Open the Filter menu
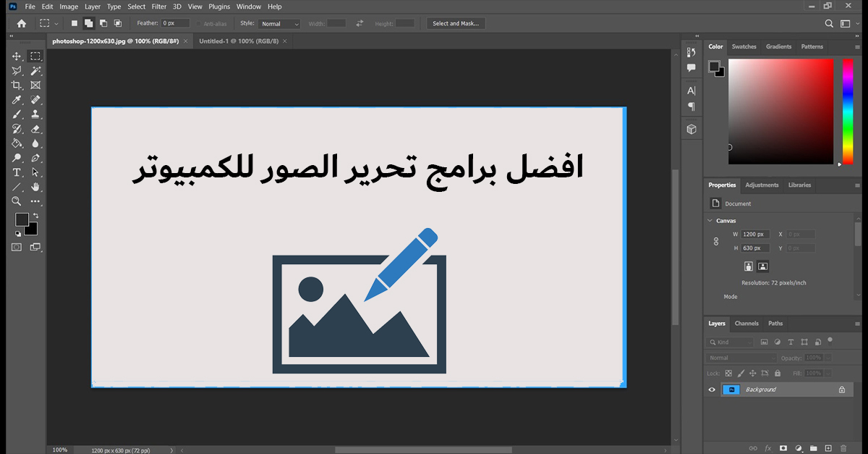Image resolution: width=868 pixels, height=454 pixels. (158, 7)
